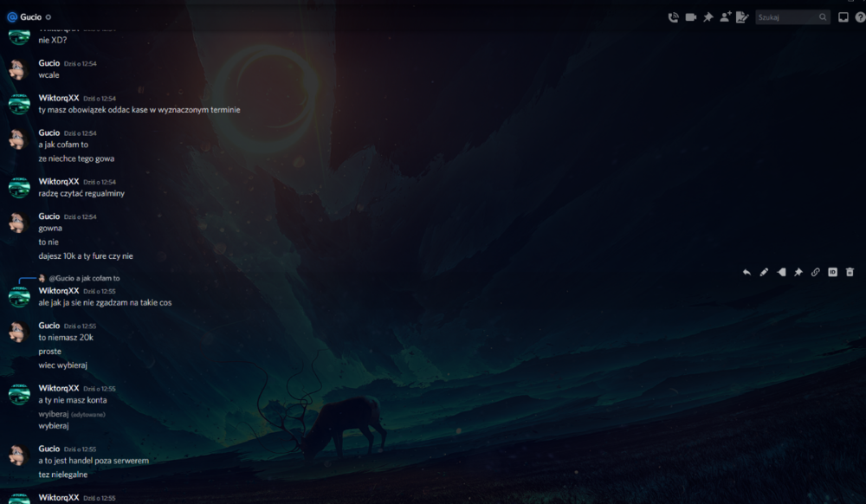This screenshot has width=866, height=504.
Task: Click the message 'radzę czytać regualminy'
Action: tap(81, 193)
